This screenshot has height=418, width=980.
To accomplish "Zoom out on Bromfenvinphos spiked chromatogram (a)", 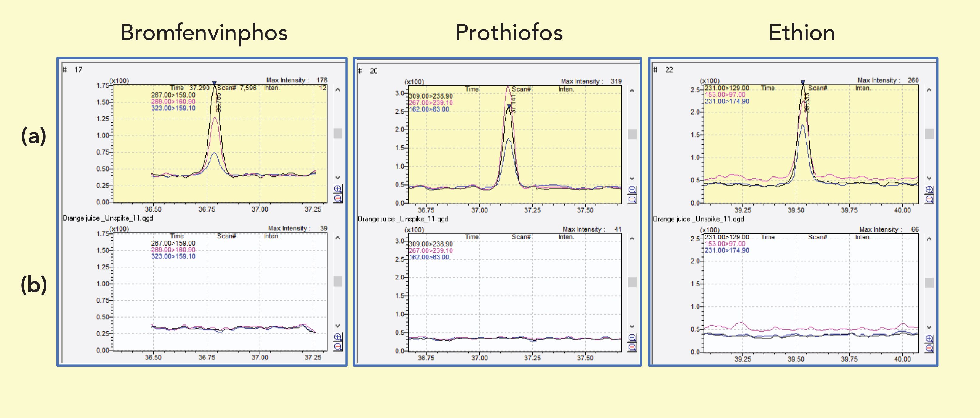I will (337, 198).
